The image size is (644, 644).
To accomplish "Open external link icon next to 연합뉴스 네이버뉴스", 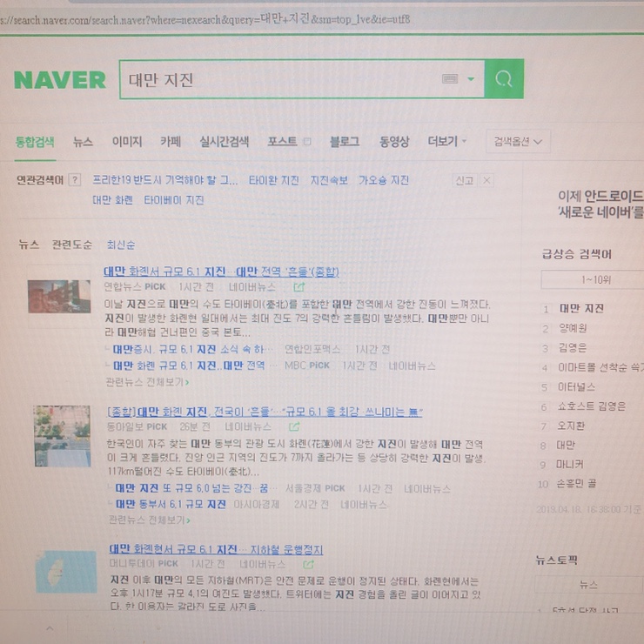I will point(299,287).
